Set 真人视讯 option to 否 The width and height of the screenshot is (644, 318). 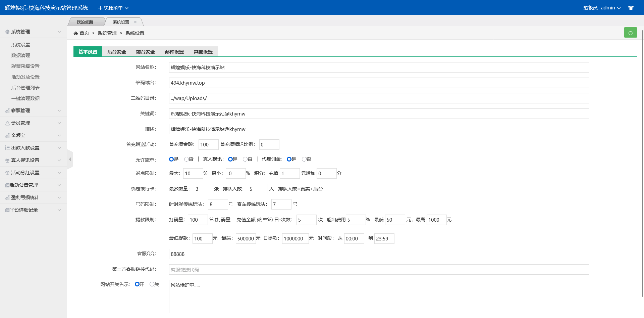click(245, 159)
